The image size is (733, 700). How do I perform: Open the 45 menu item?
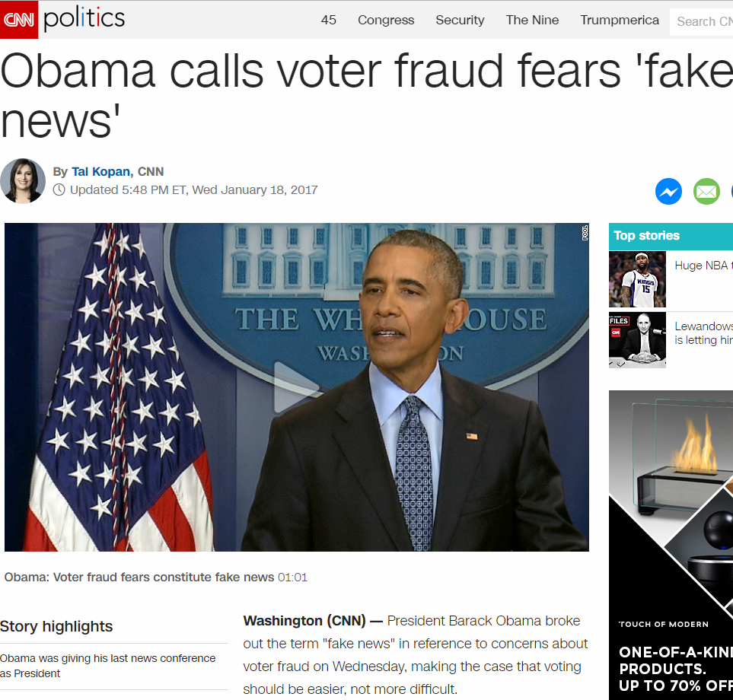click(x=329, y=20)
